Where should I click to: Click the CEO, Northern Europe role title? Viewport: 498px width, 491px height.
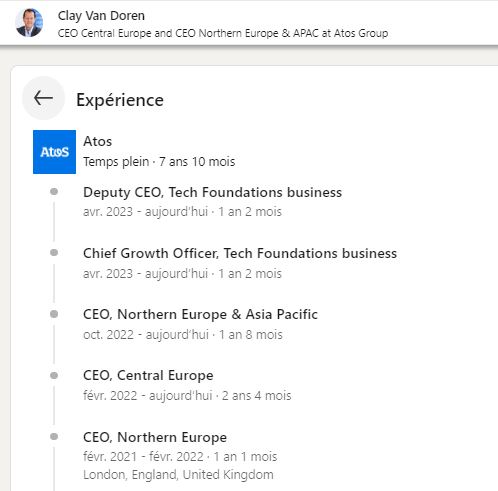155,437
